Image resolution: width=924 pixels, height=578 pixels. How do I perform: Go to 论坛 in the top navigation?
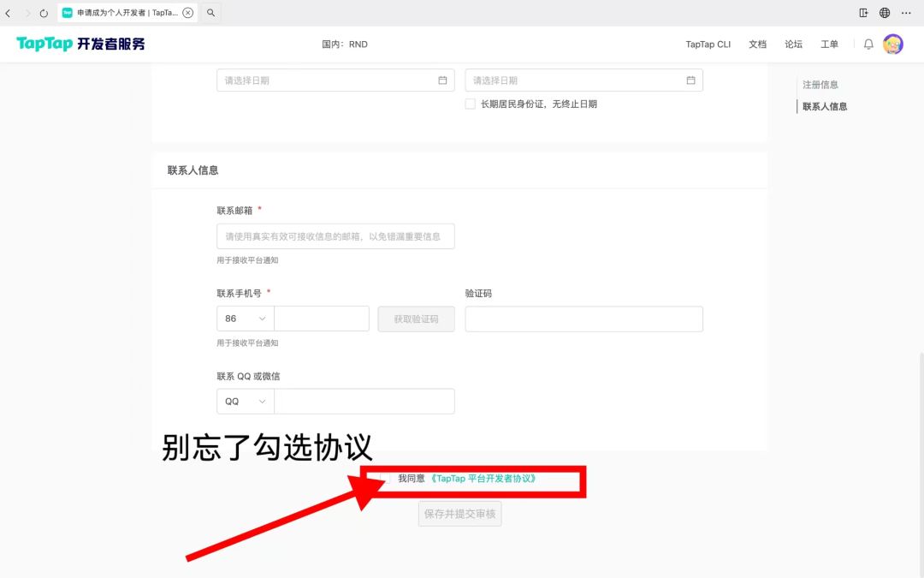point(794,45)
